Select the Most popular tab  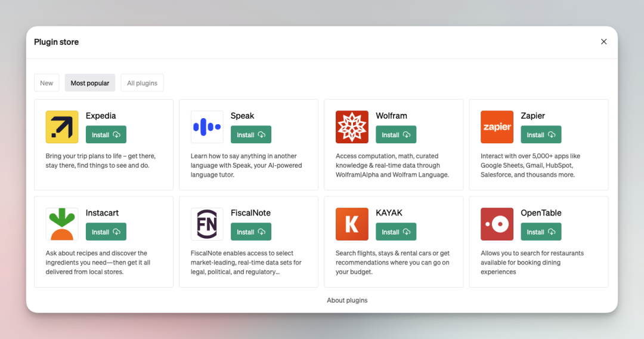90,83
